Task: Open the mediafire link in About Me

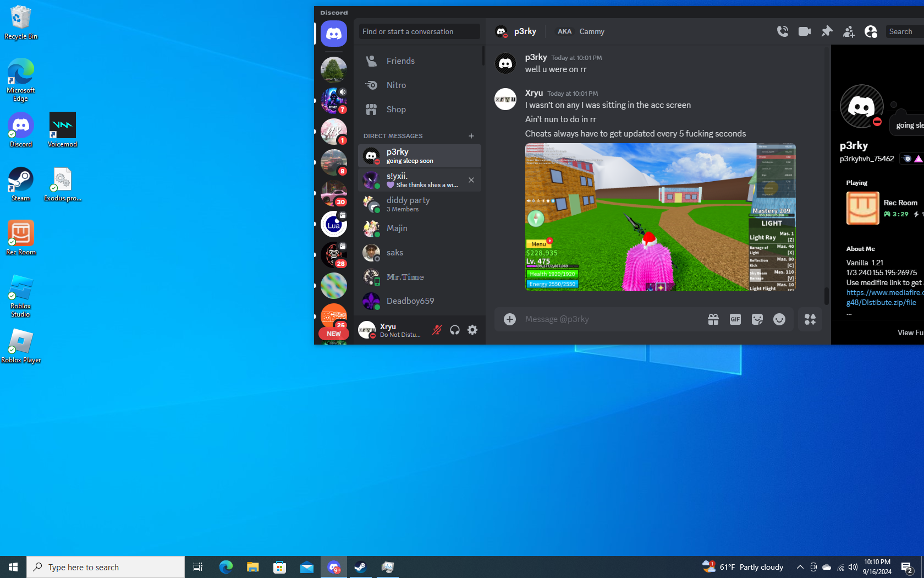Action: tap(884, 297)
